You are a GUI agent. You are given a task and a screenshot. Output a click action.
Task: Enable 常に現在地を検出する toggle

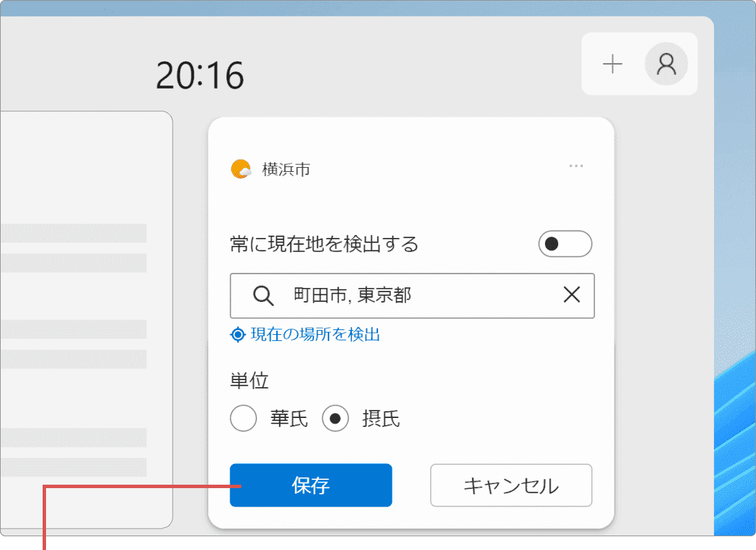pyautogui.click(x=565, y=244)
